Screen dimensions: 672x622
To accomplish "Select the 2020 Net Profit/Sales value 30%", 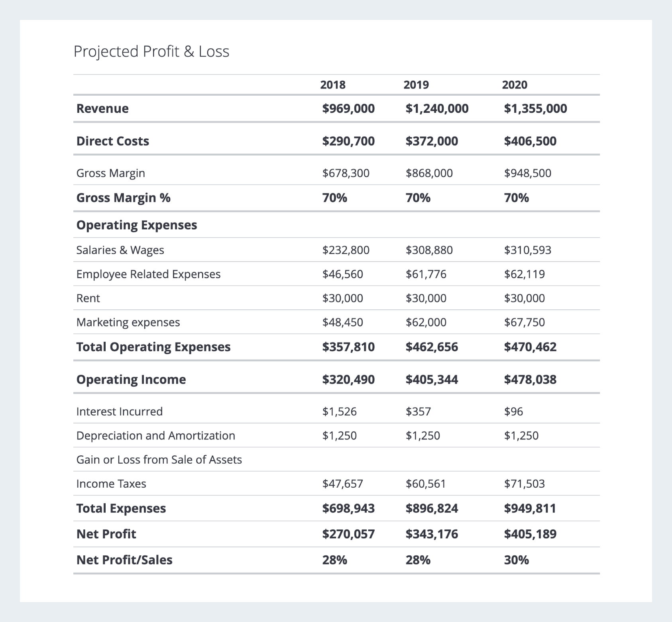I will pyautogui.click(x=516, y=560).
